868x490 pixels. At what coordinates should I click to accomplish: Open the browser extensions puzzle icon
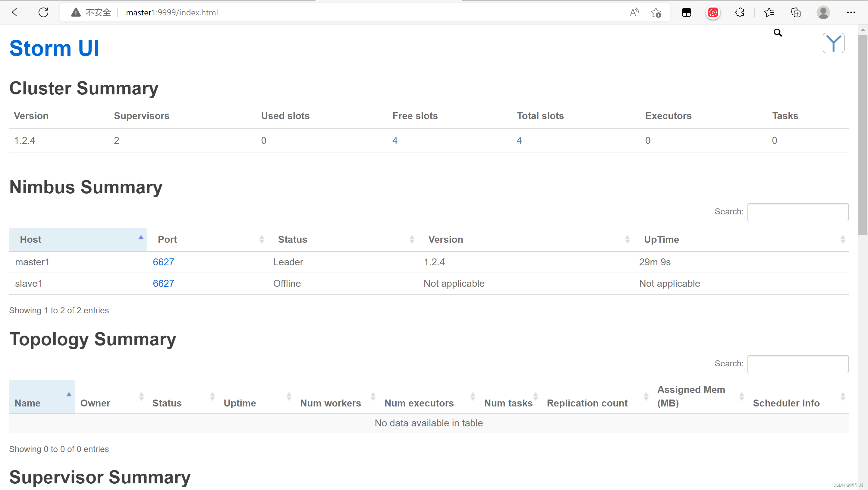coord(740,12)
